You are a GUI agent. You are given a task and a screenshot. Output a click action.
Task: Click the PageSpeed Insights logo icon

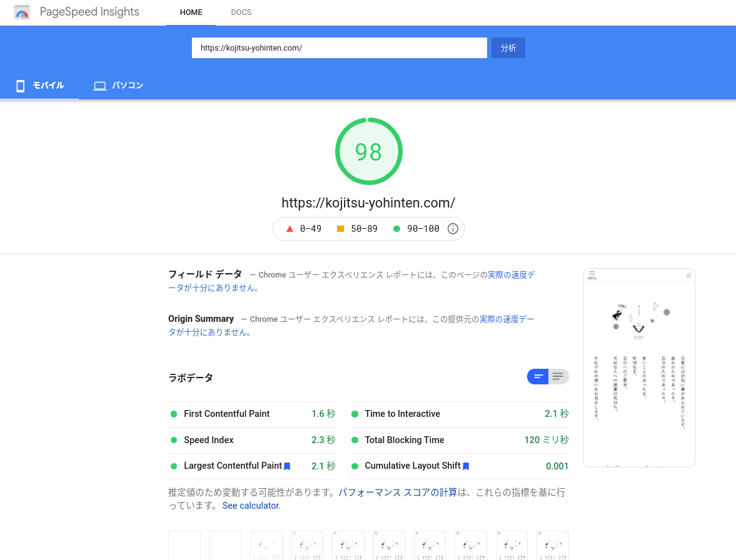[22, 12]
